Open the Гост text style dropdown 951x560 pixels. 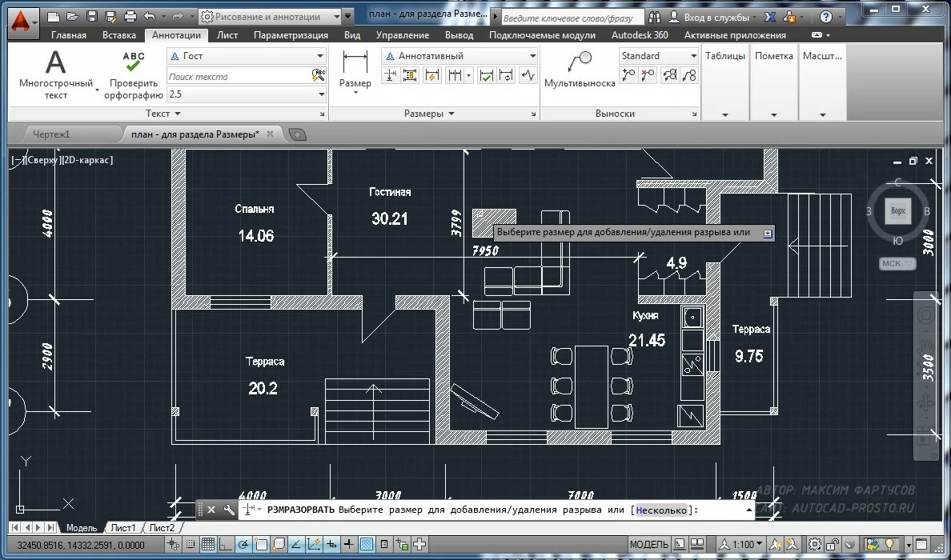[320, 56]
